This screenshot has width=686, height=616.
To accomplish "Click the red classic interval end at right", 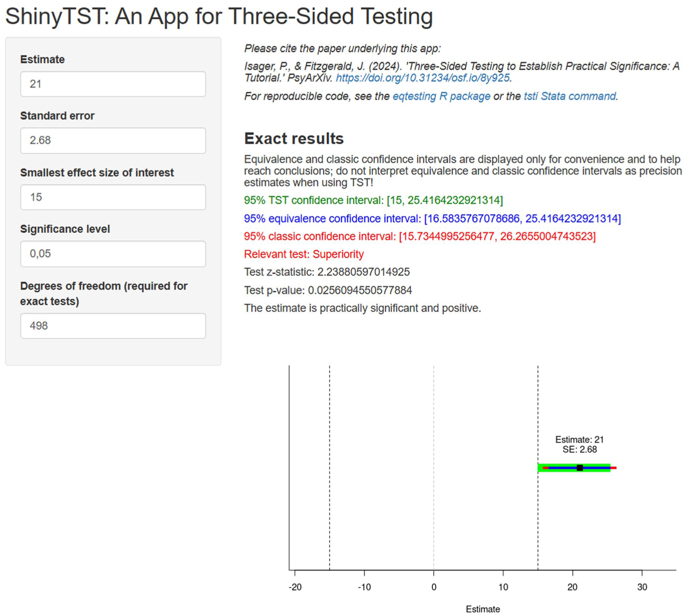I will coord(614,468).
